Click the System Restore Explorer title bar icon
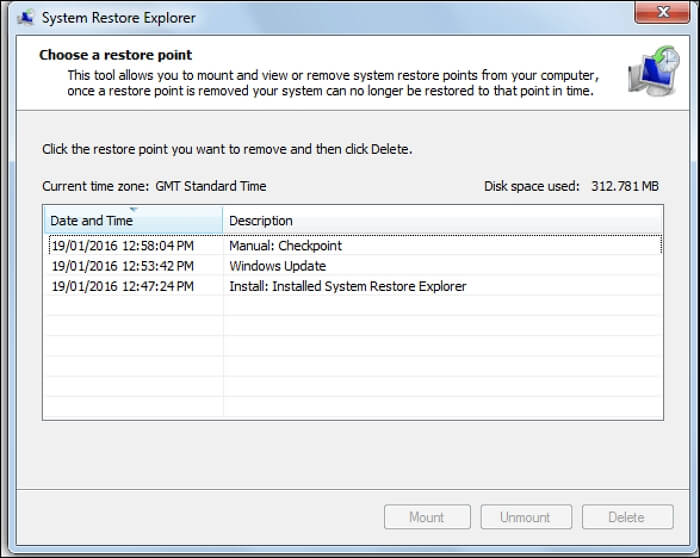 [25, 18]
